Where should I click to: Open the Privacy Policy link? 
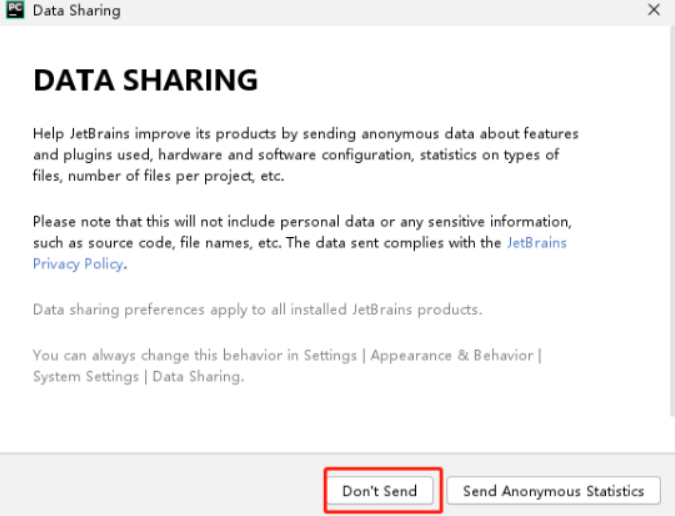78,264
